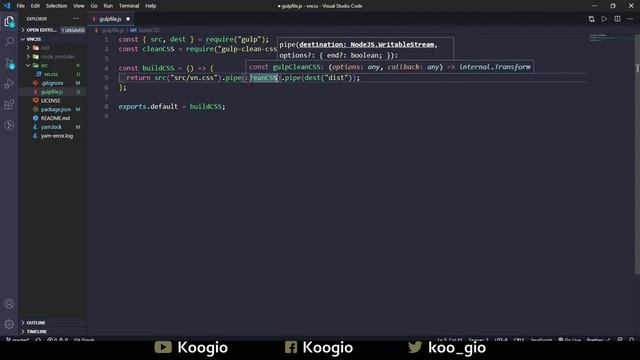Click the circular play icon below Extensions

click(9, 125)
